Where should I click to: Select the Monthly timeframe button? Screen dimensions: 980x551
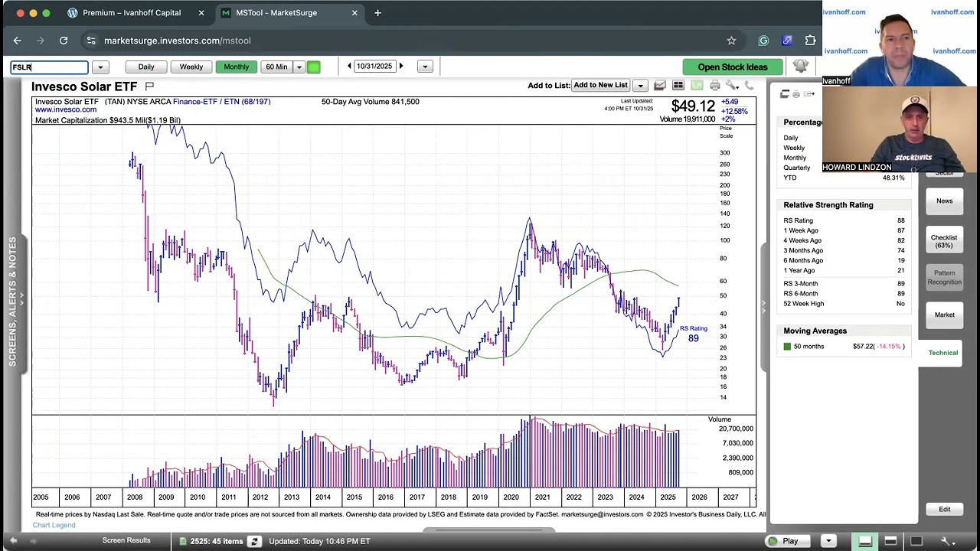click(236, 67)
